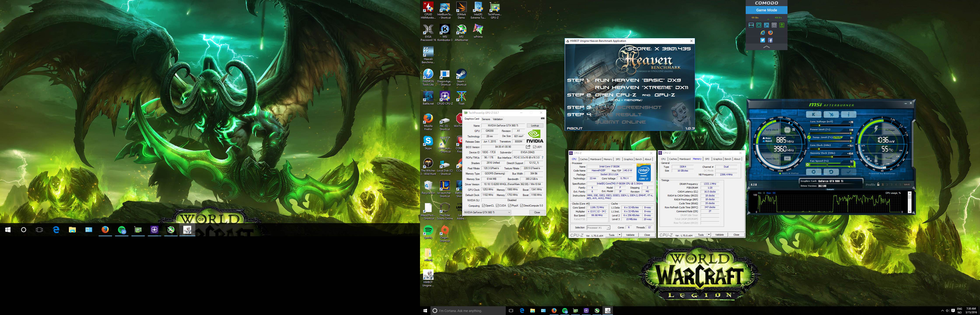Toggle the PhysX checkbox in GPU-Z
980x315 pixels.
coord(509,206)
